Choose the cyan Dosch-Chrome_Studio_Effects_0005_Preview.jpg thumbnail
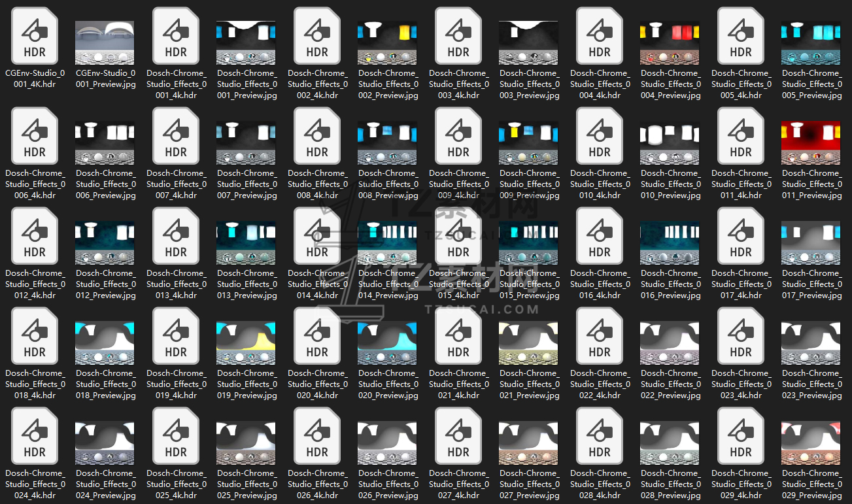The width and height of the screenshot is (852, 504). [x=811, y=43]
